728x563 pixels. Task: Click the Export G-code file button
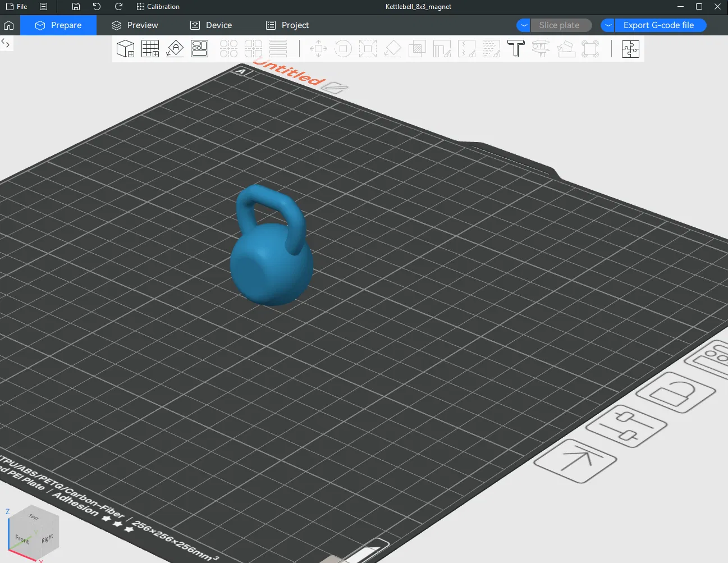(x=660, y=25)
